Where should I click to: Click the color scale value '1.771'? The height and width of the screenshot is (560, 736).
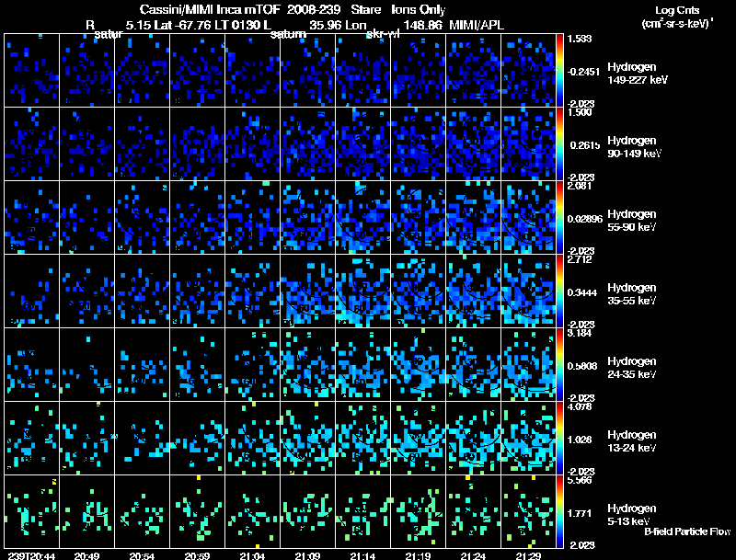(580, 513)
